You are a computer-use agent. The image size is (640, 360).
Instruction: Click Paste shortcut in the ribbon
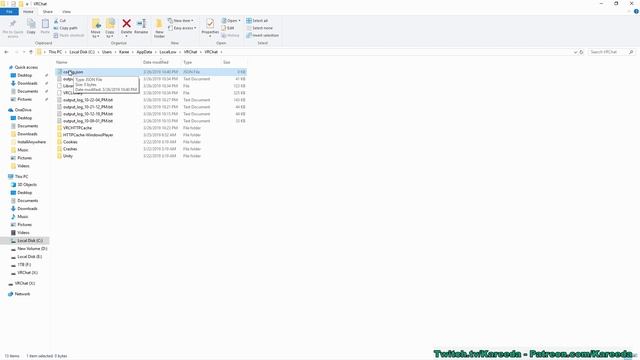pyautogui.click(x=69, y=35)
